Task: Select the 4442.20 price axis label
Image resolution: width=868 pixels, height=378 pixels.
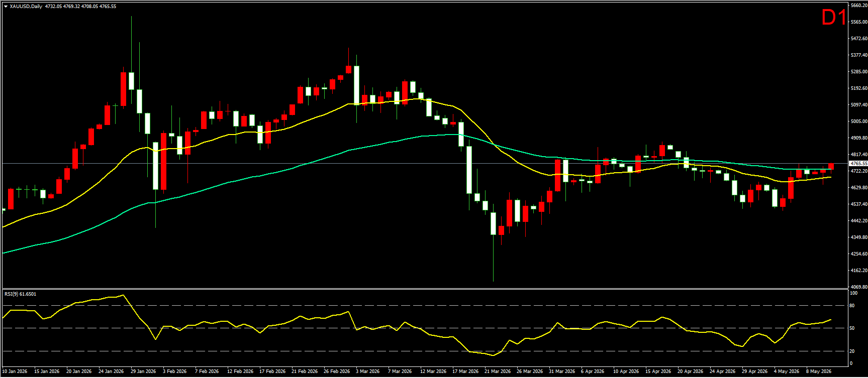Action: [859, 221]
